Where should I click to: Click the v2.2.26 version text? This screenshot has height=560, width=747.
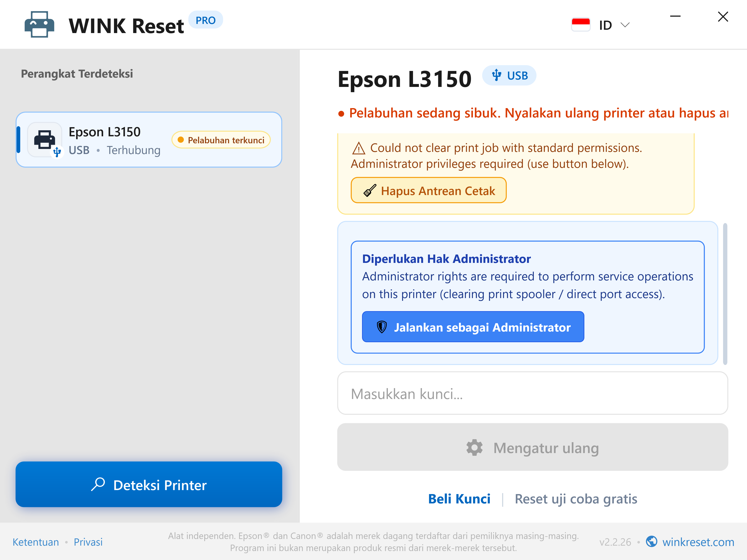pyautogui.click(x=615, y=542)
